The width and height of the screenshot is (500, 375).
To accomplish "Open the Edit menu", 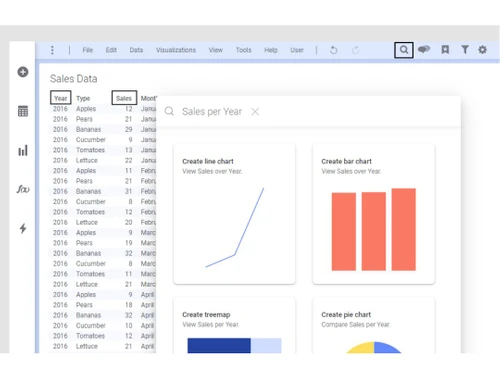I will click(x=111, y=50).
